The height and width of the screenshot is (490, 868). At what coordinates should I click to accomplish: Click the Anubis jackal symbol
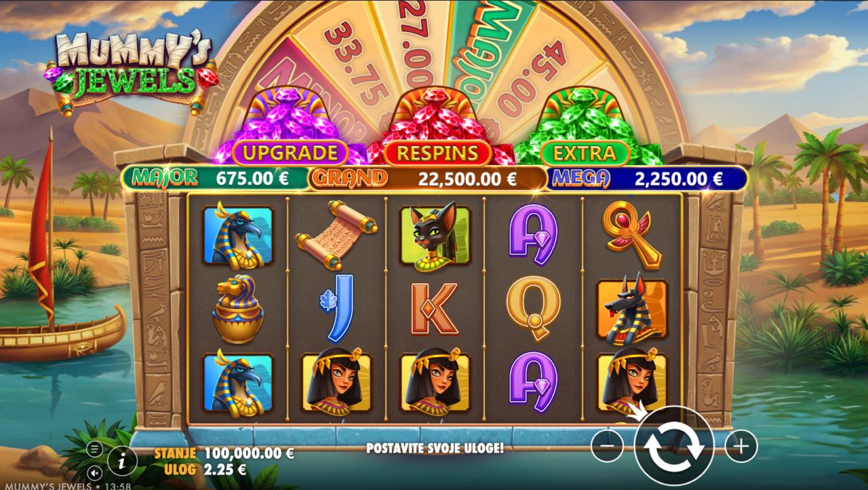click(632, 310)
